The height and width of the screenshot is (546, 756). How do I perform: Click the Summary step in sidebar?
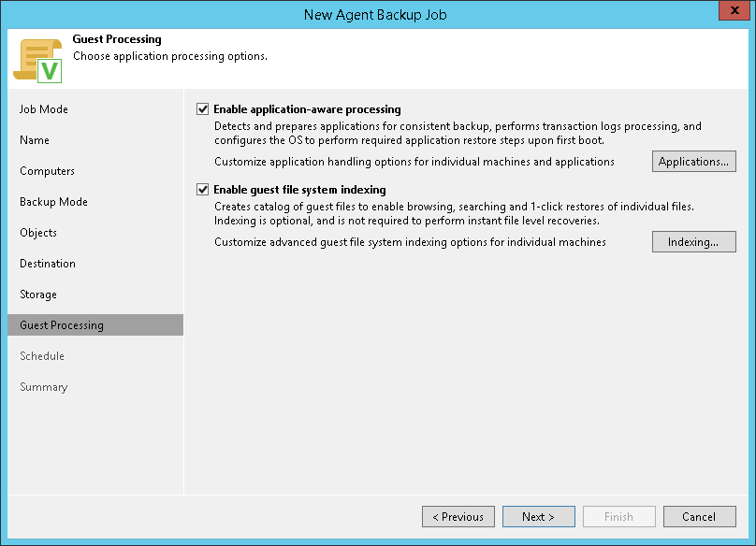point(43,387)
